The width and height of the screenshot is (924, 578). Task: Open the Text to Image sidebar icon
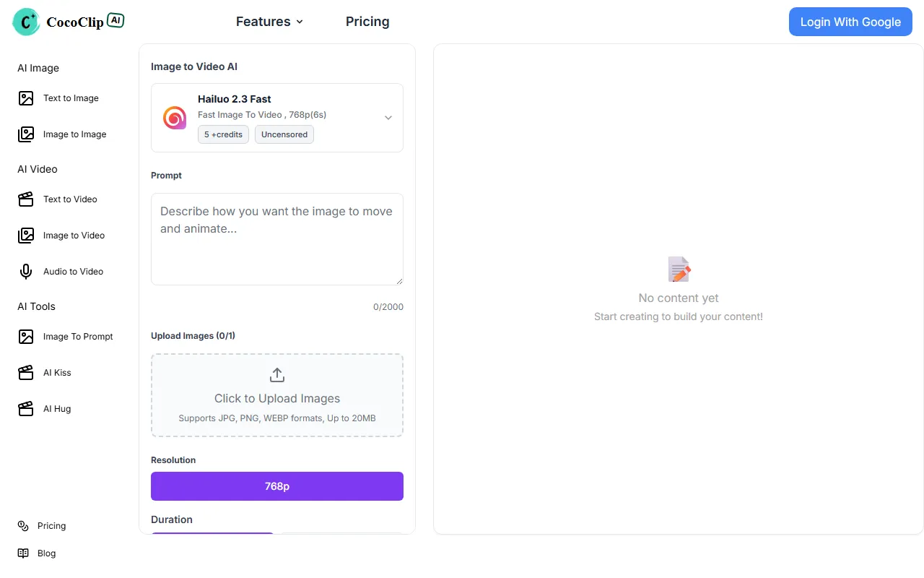(26, 98)
